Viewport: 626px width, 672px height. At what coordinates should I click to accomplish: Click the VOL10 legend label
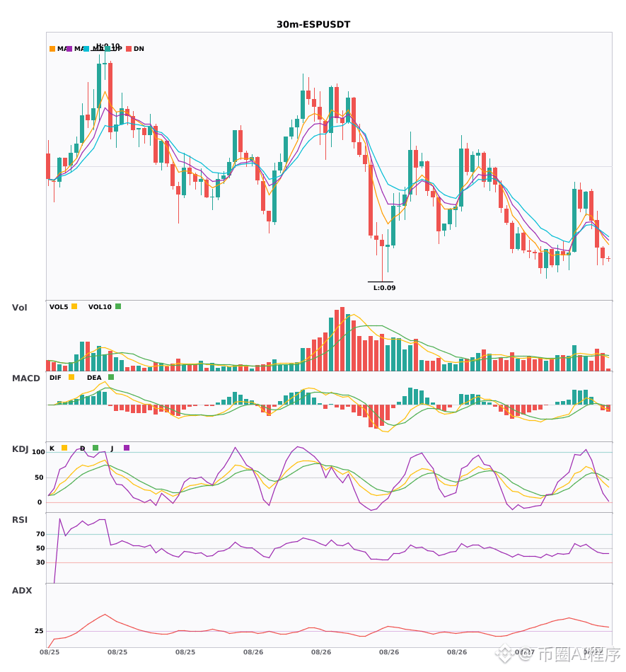coord(100,307)
